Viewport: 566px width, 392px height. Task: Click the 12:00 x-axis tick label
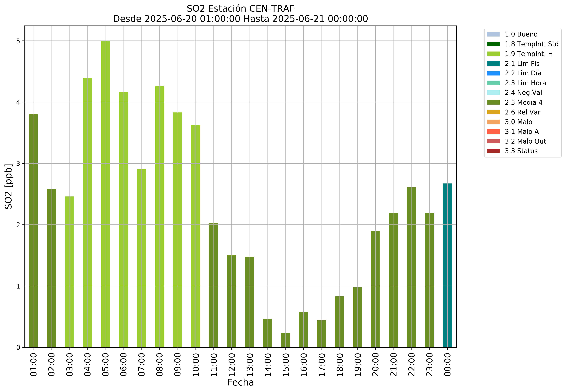point(231,365)
